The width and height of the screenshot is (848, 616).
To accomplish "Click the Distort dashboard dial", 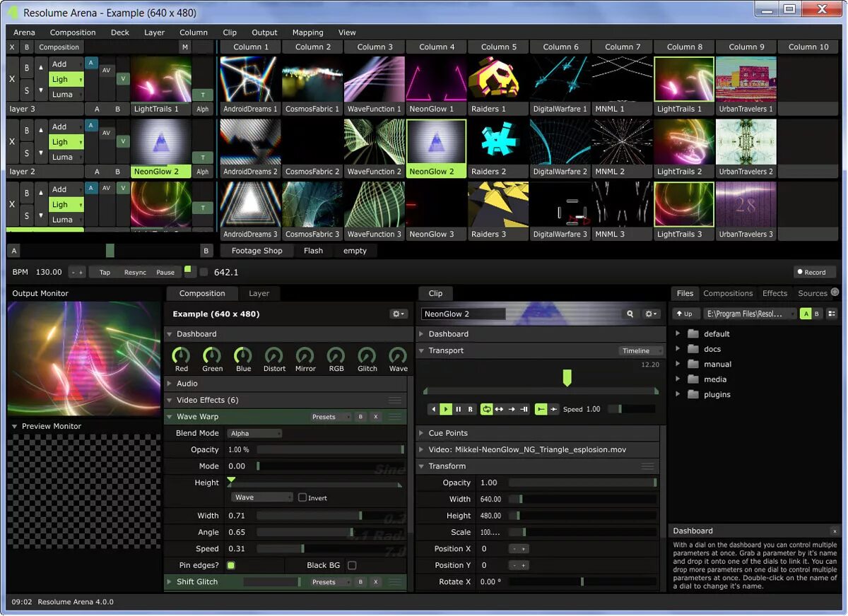I will click(274, 355).
